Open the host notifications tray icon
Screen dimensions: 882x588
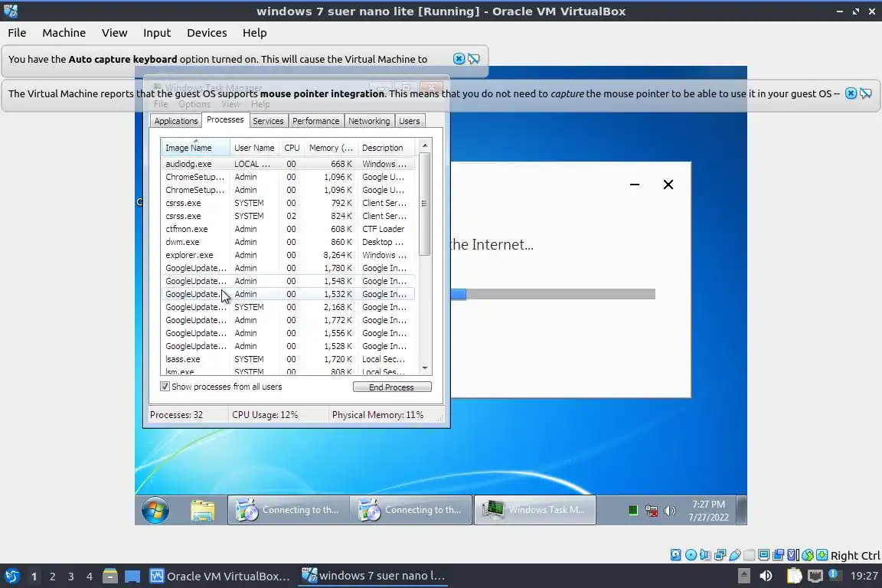pos(835,575)
